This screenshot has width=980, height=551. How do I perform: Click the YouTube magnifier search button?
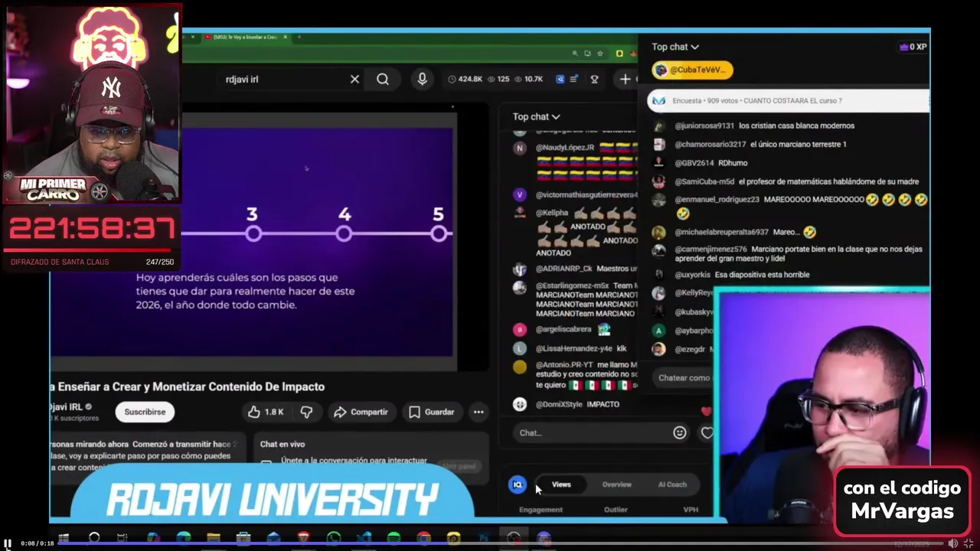pyautogui.click(x=383, y=79)
